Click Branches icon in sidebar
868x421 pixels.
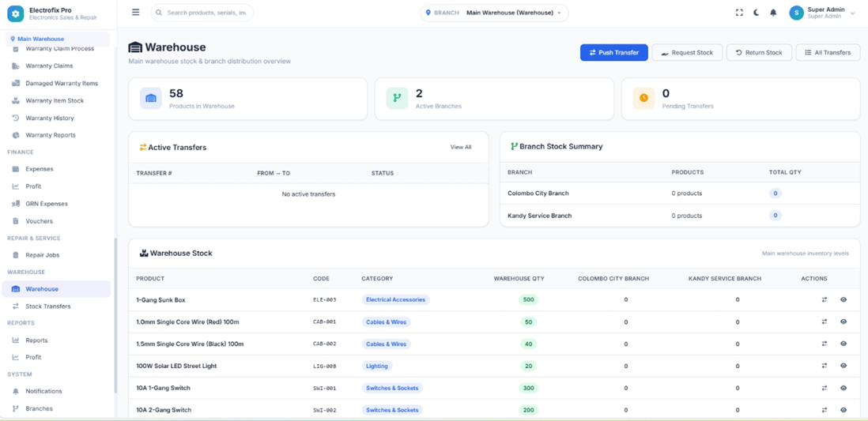click(16, 408)
